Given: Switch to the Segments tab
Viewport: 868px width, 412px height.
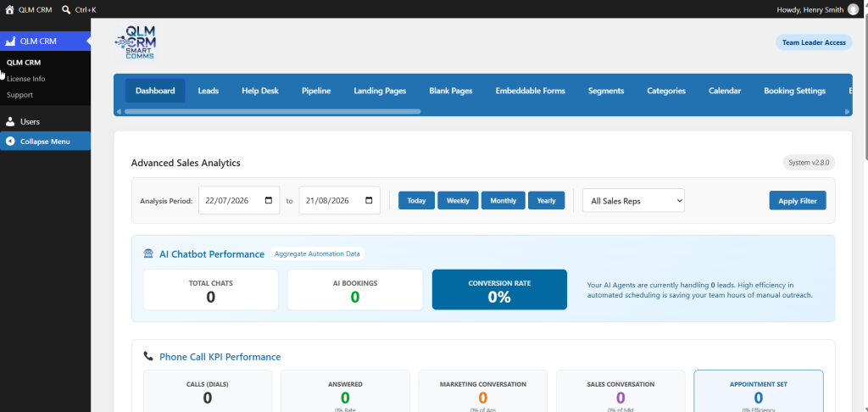Looking at the screenshot, I should [x=605, y=91].
